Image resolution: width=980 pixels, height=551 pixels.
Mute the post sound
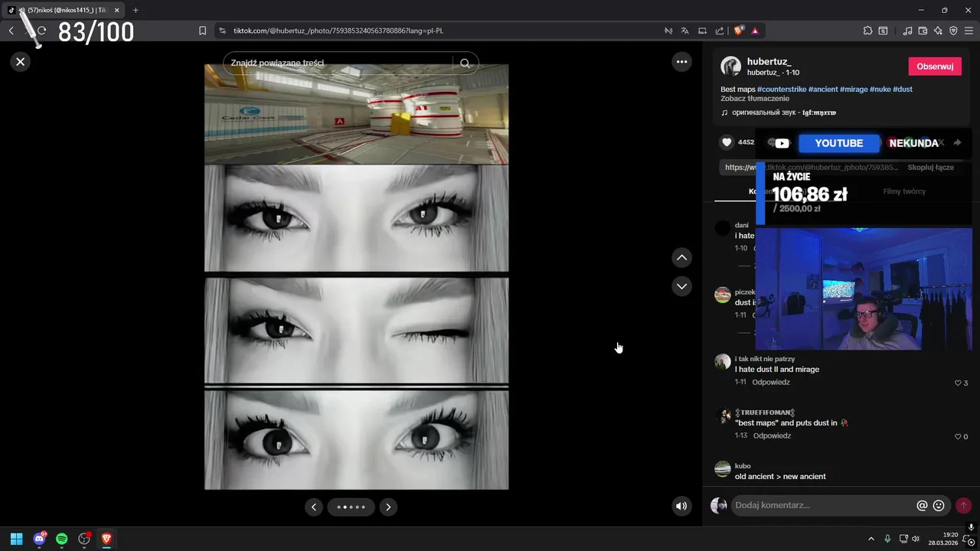pos(681,506)
